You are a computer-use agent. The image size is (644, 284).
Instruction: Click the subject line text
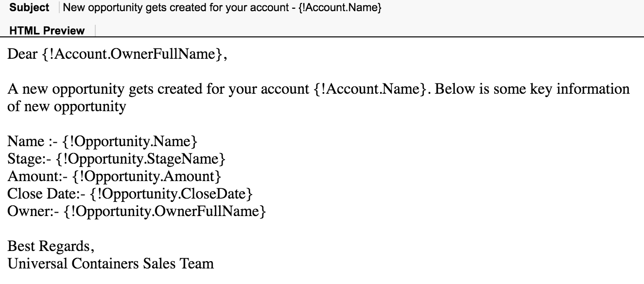point(222,8)
